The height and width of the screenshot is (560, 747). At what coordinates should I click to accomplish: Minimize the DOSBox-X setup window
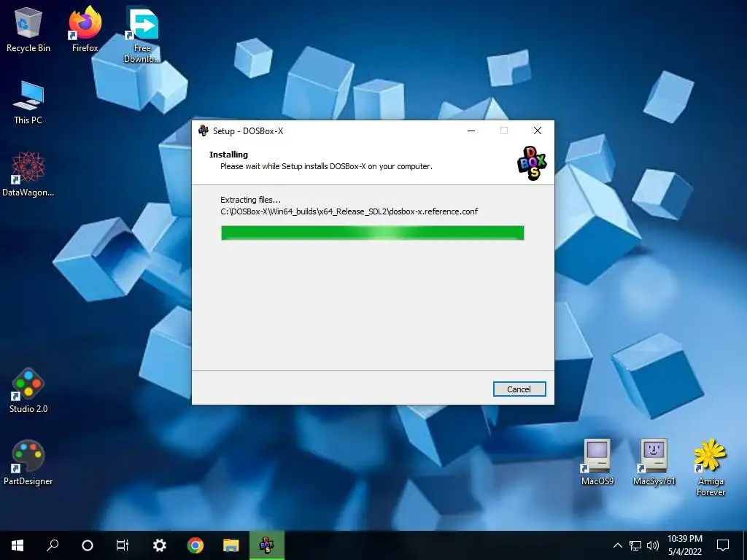pyautogui.click(x=471, y=131)
